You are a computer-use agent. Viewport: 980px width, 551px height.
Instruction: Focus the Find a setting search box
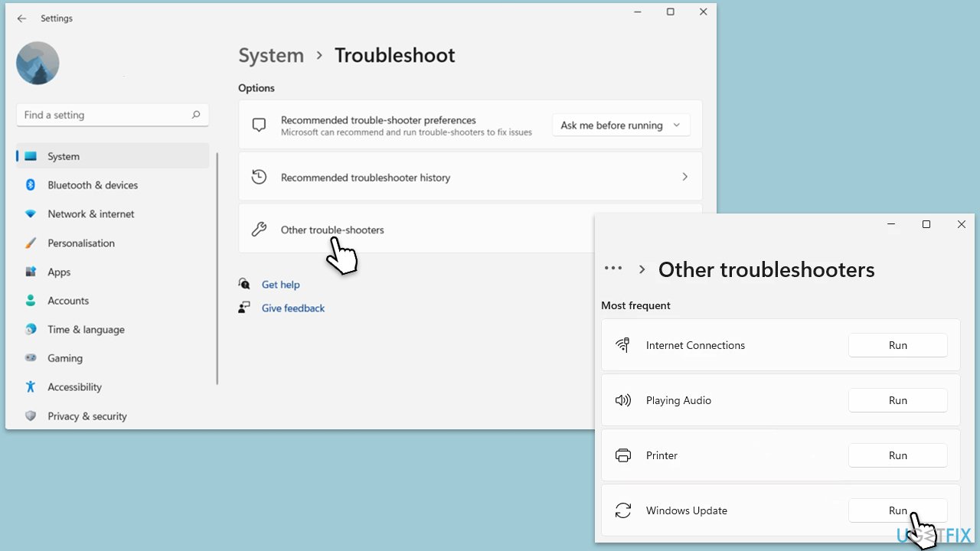(x=113, y=115)
